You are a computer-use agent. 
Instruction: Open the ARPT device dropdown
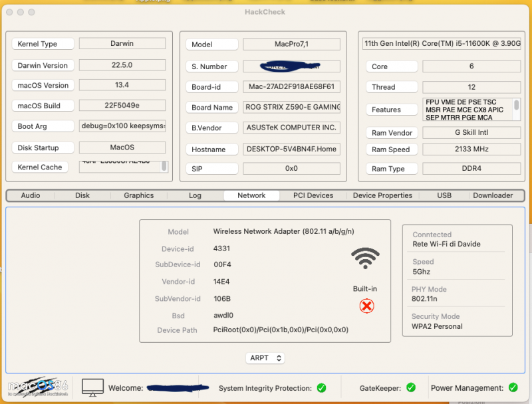265,358
